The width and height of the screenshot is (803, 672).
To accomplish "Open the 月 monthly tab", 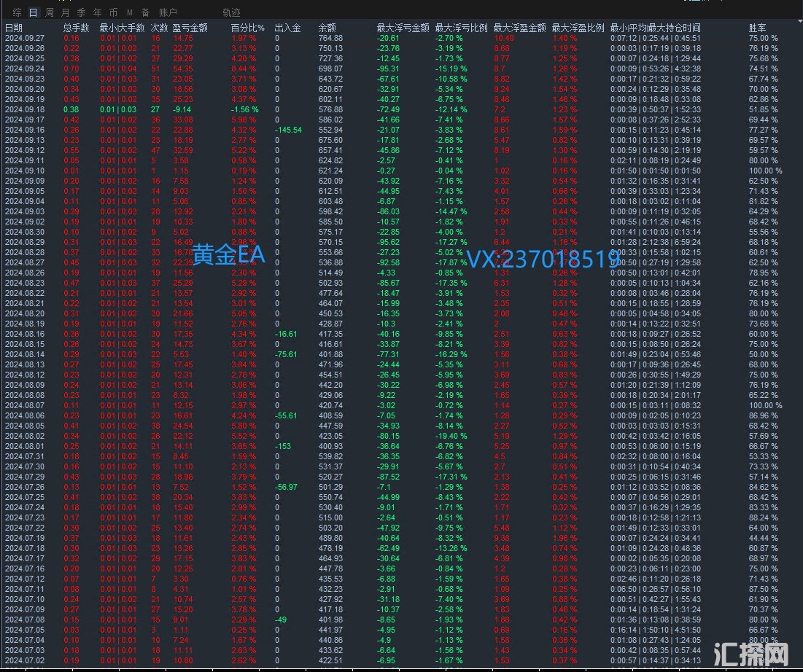I will click(x=65, y=12).
